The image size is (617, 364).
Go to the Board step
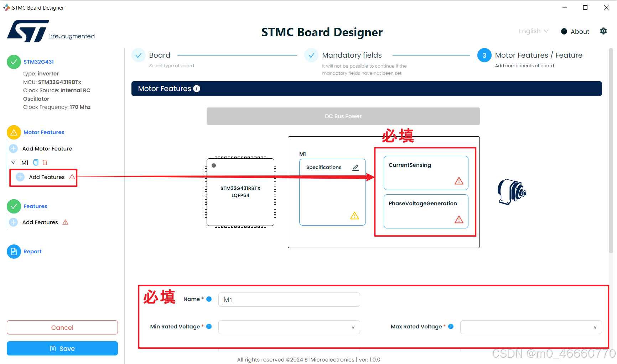[160, 56]
